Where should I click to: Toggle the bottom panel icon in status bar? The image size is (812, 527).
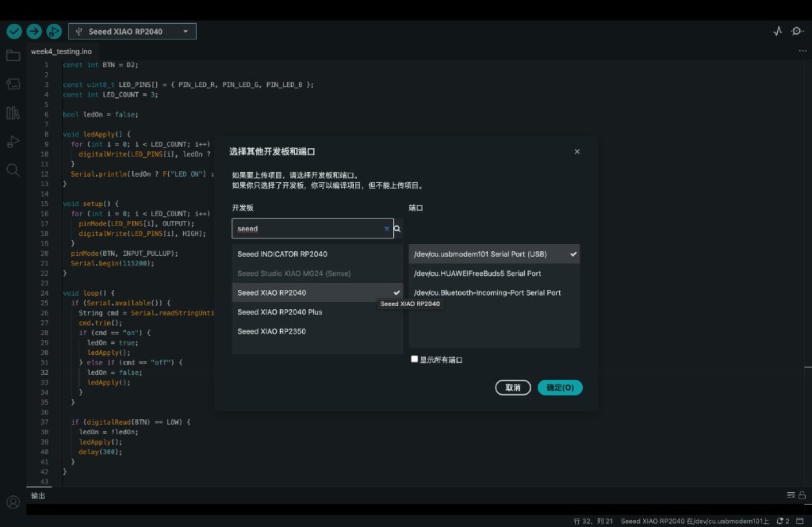point(800,521)
